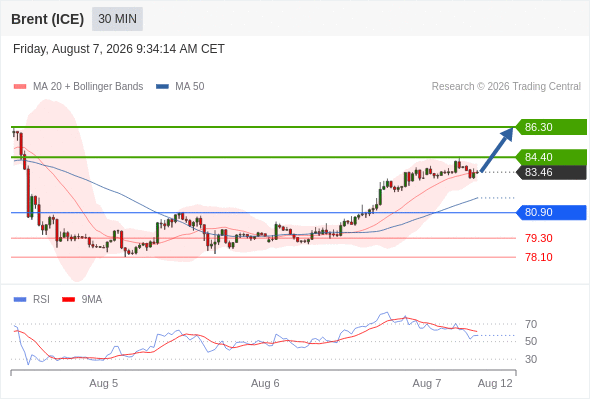Click the 30 MIN timeframe button
590x400 pixels.
117,19
